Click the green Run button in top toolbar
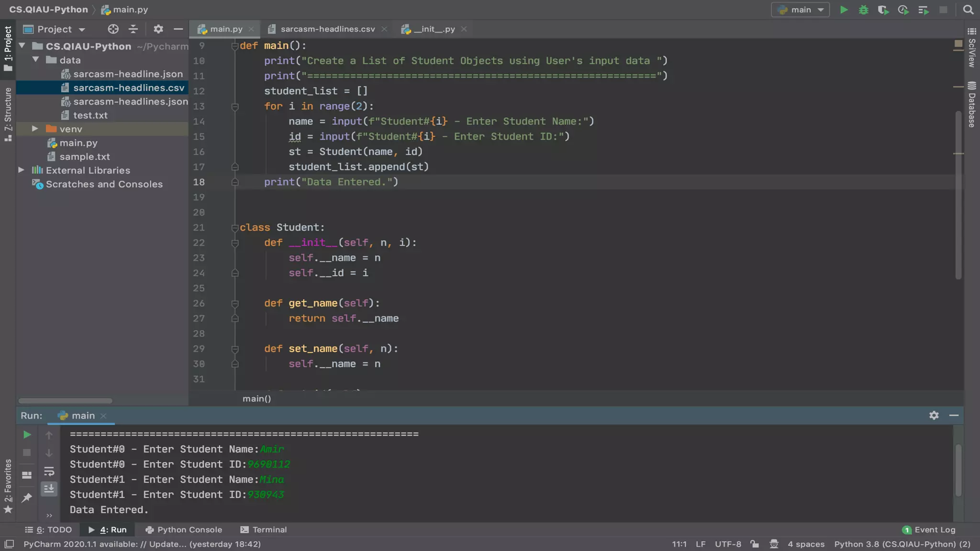The height and width of the screenshot is (551, 980). [x=844, y=10]
